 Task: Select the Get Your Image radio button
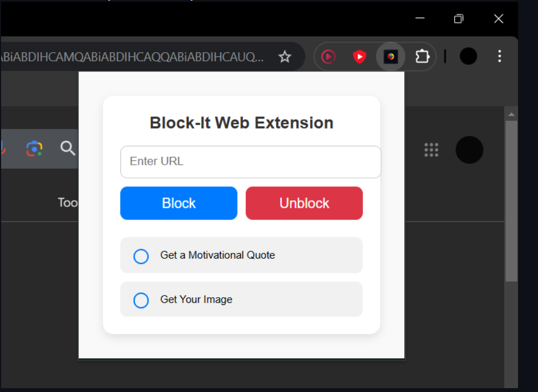point(141,301)
